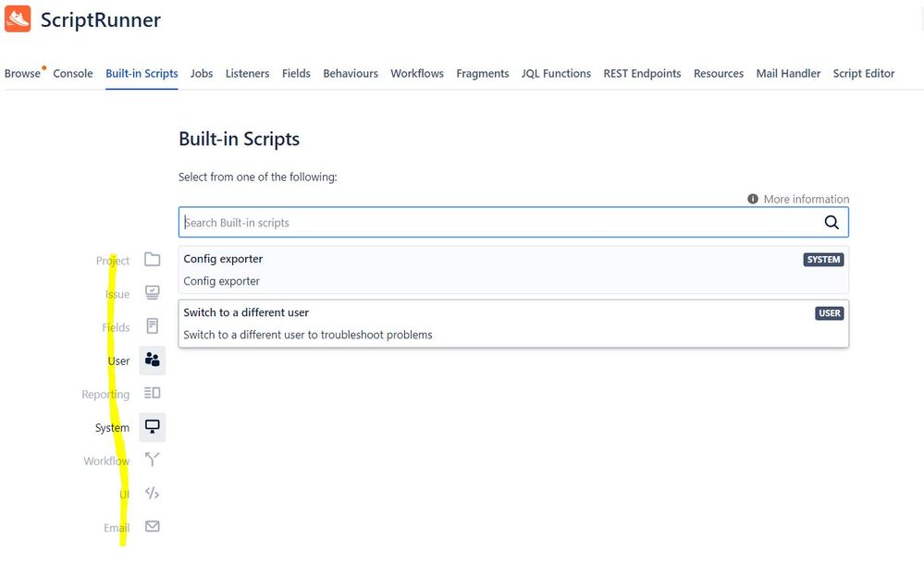
Task: Open Switch to a different user script
Action: pos(513,324)
